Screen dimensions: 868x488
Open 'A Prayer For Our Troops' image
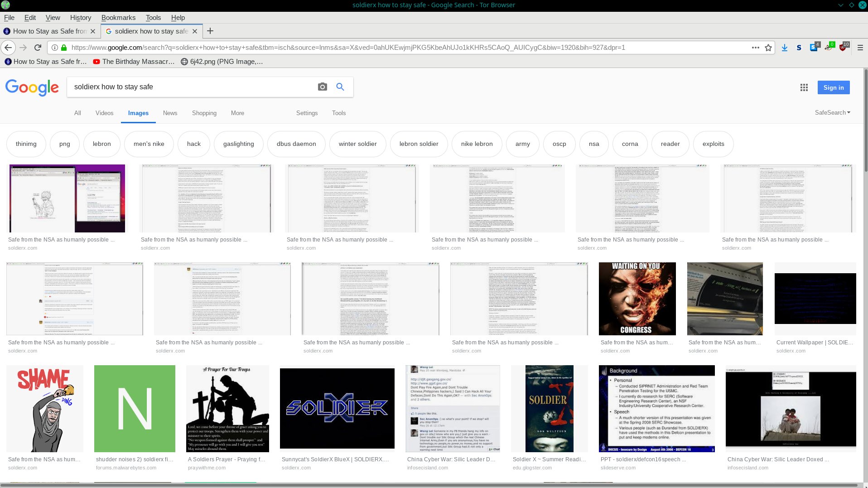click(227, 409)
